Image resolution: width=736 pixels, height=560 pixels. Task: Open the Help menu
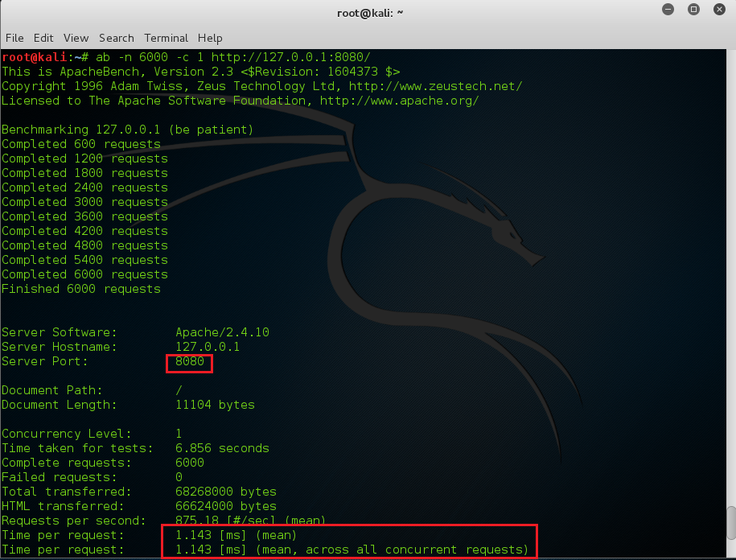click(210, 38)
